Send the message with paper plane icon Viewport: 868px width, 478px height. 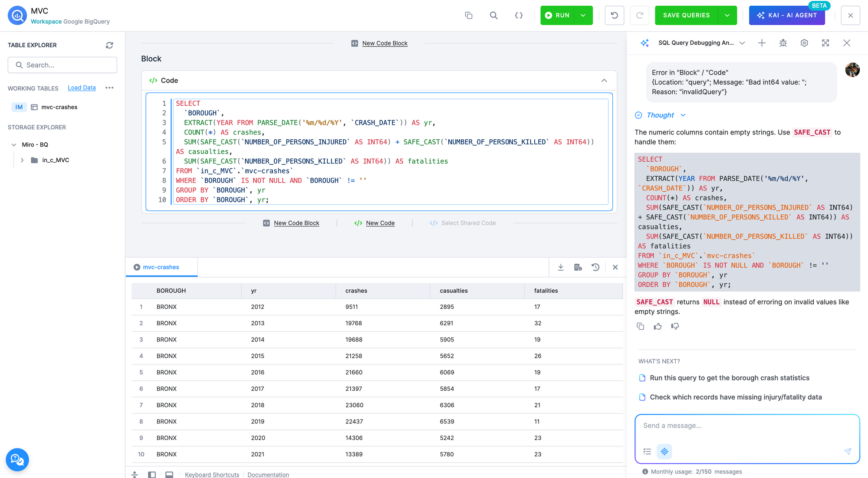tap(848, 452)
